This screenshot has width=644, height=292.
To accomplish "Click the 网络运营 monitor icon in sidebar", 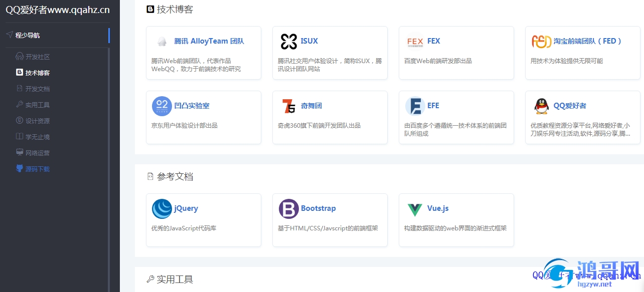I will [20, 153].
